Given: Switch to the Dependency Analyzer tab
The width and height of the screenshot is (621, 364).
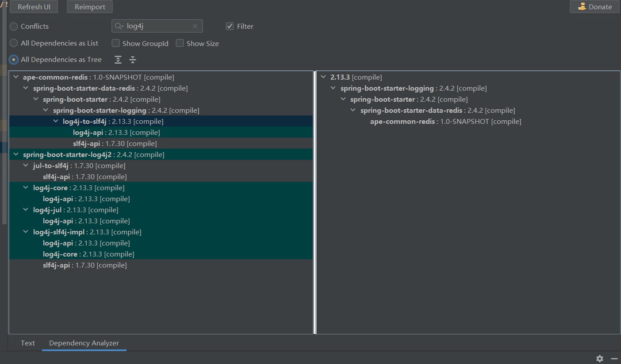Looking at the screenshot, I should (84, 343).
